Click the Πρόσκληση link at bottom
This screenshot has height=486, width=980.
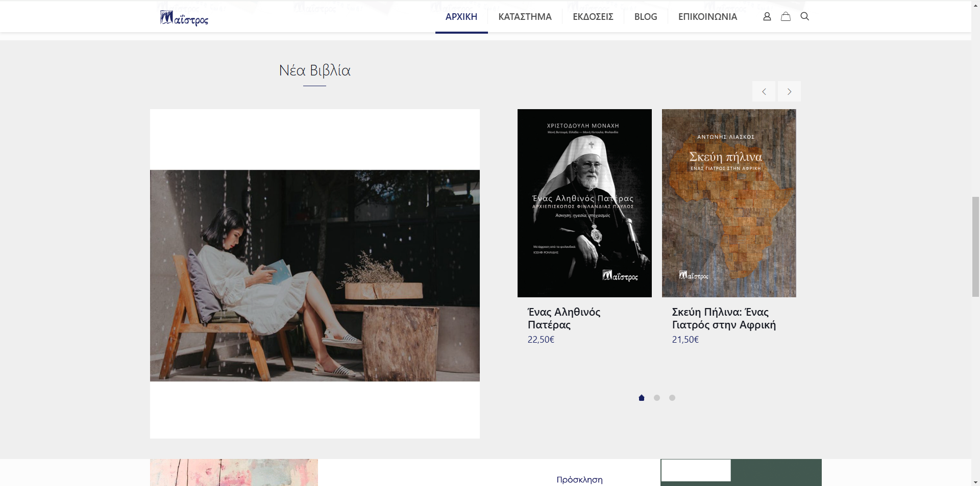[x=579, y=479]
